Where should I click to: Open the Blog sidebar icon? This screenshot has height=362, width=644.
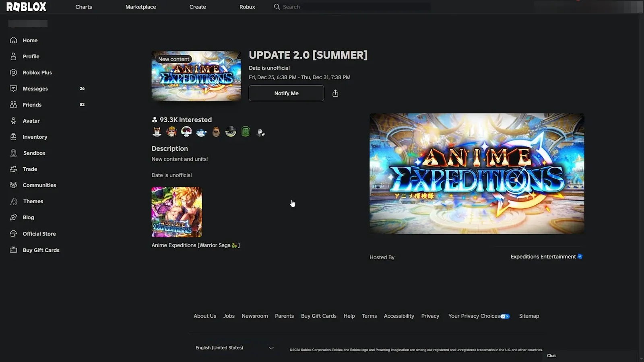coord(13,217)
